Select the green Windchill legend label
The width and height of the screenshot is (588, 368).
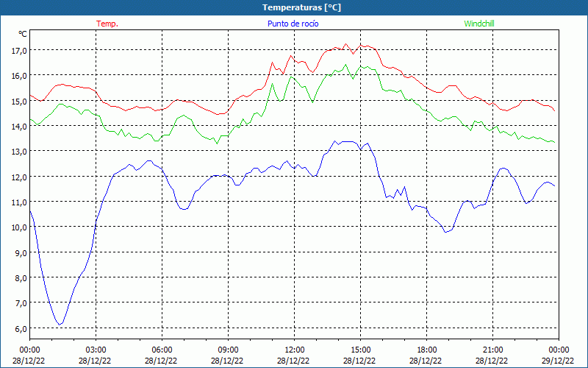[479, 24]
